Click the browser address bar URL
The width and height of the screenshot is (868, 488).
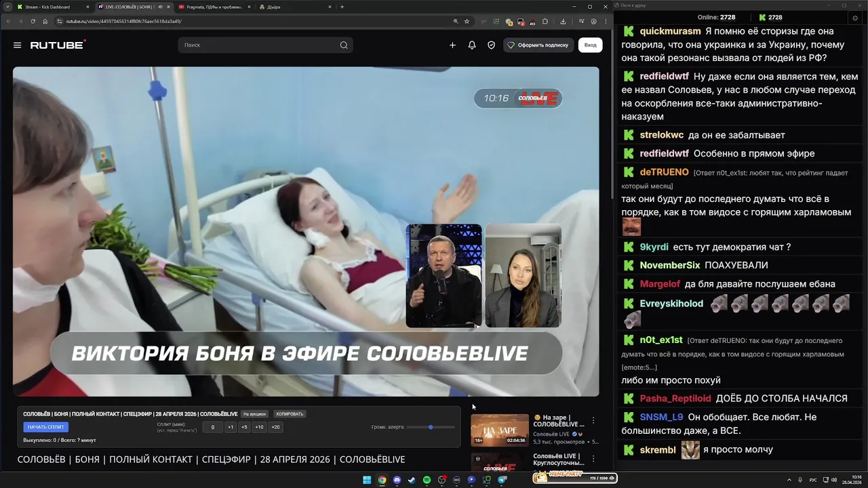click(x=123, y=21)
